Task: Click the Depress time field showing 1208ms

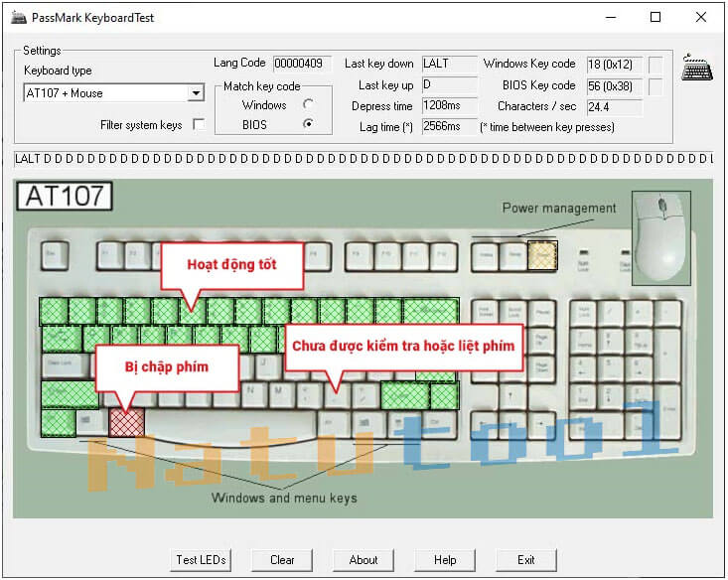Action: [450, 106]
